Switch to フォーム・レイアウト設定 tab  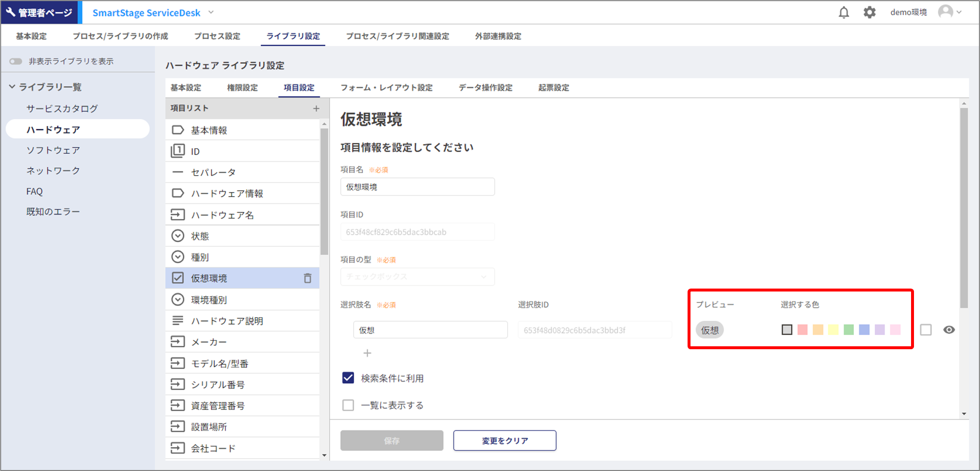point(386,88)
